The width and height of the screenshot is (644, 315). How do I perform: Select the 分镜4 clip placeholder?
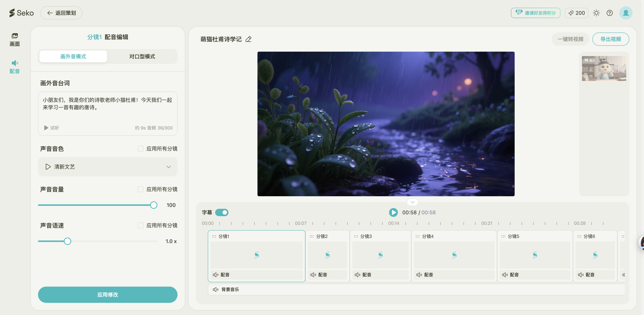click(x=454, y=255)
